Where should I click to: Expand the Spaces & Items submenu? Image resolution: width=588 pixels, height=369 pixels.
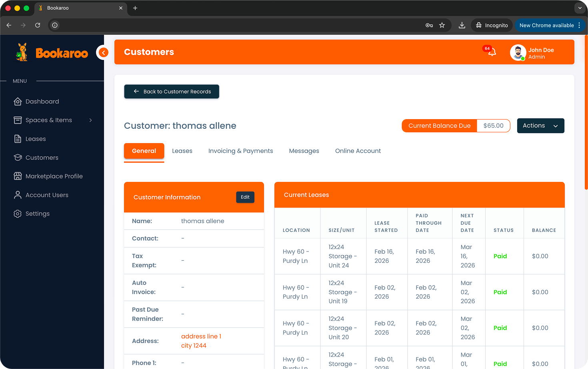pos(90,120)
